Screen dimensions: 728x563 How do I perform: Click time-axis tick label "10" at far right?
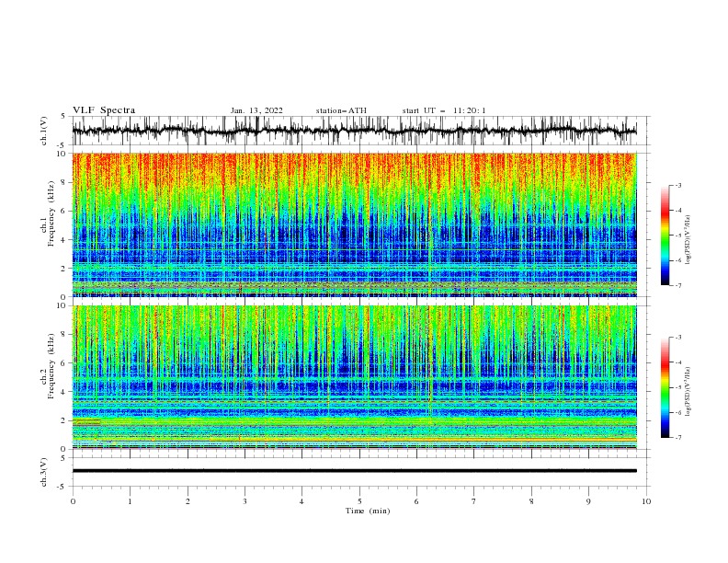coord(646,501)
